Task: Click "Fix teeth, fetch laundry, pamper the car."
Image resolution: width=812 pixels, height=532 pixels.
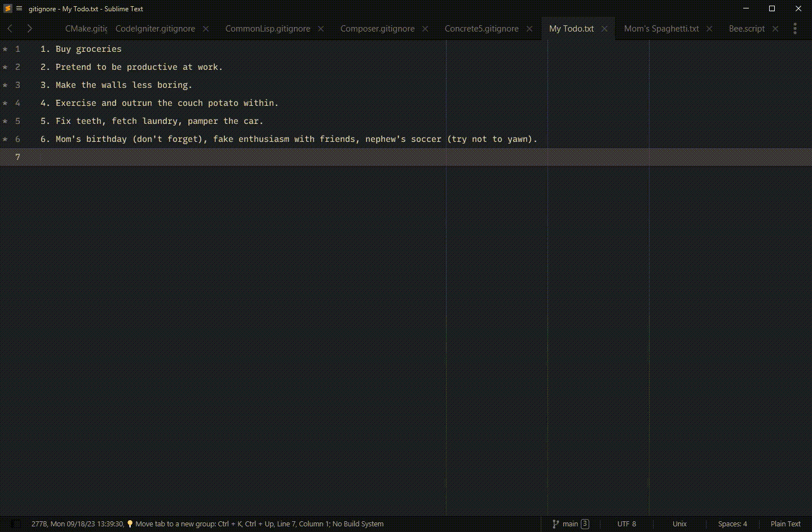Action: (x=159, y=121)
